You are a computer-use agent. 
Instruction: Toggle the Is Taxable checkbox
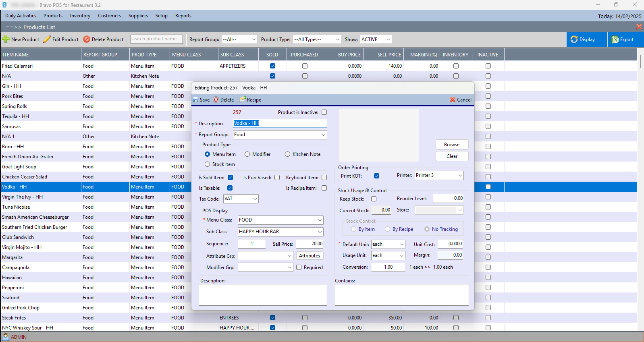(230, 188)
